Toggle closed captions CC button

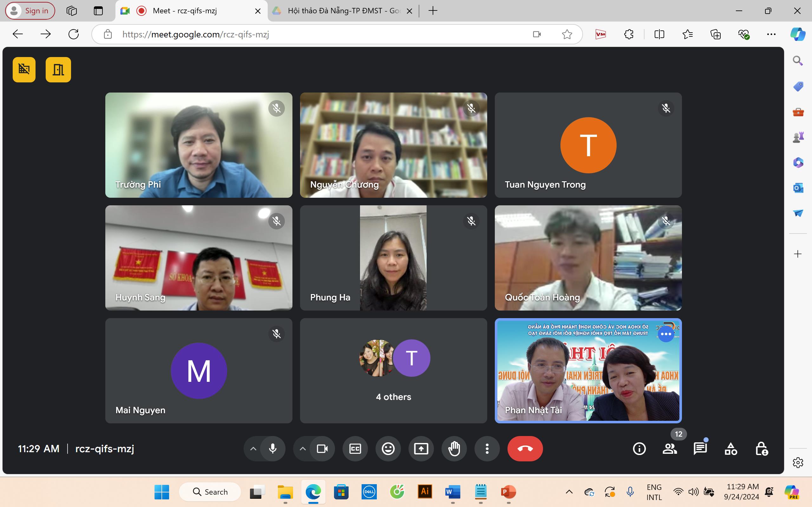pyautogui.click(x=355, y=449)
